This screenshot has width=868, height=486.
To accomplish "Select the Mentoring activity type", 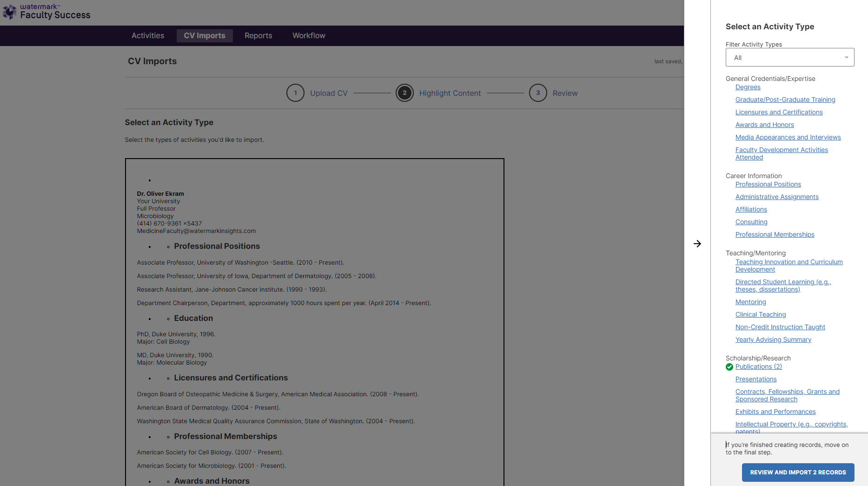I will point(750,302).
